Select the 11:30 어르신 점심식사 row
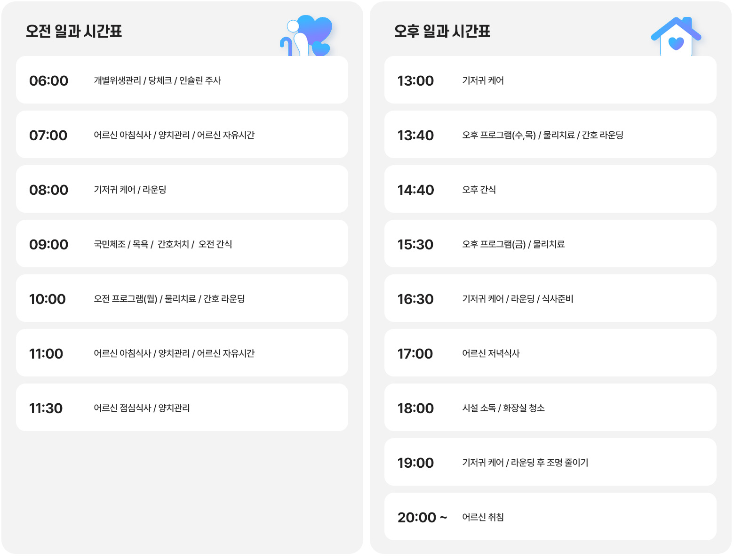 pyautogui.click(x=182, y=408)
